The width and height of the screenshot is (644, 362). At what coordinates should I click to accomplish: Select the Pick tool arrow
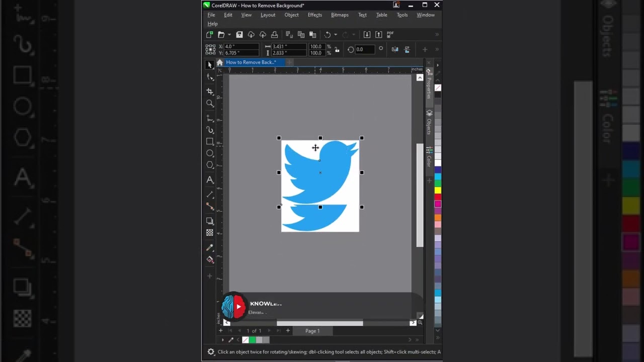tap(210, 65)
